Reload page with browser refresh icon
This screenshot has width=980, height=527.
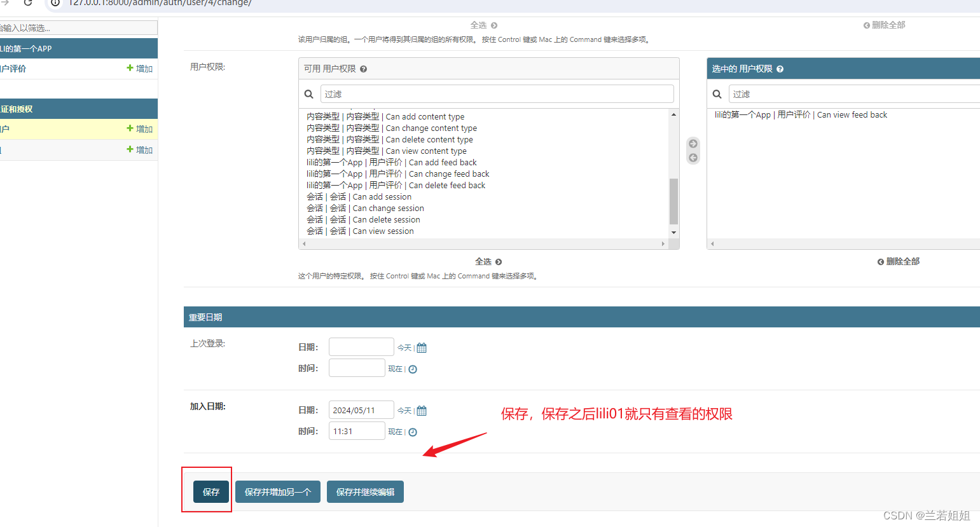[x=28, y=3]
